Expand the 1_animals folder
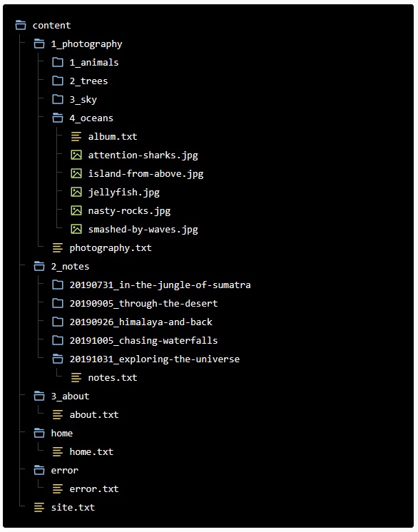 85,63
